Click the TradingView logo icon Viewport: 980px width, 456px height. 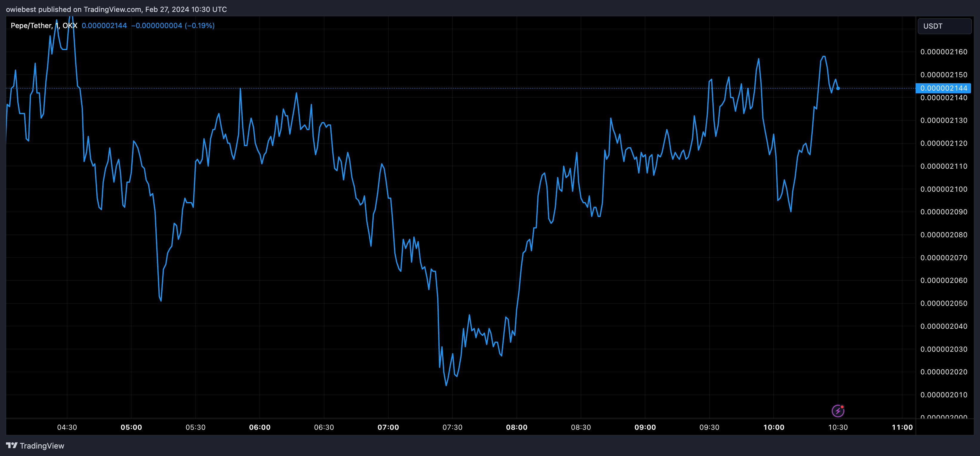tap(11, 445)
